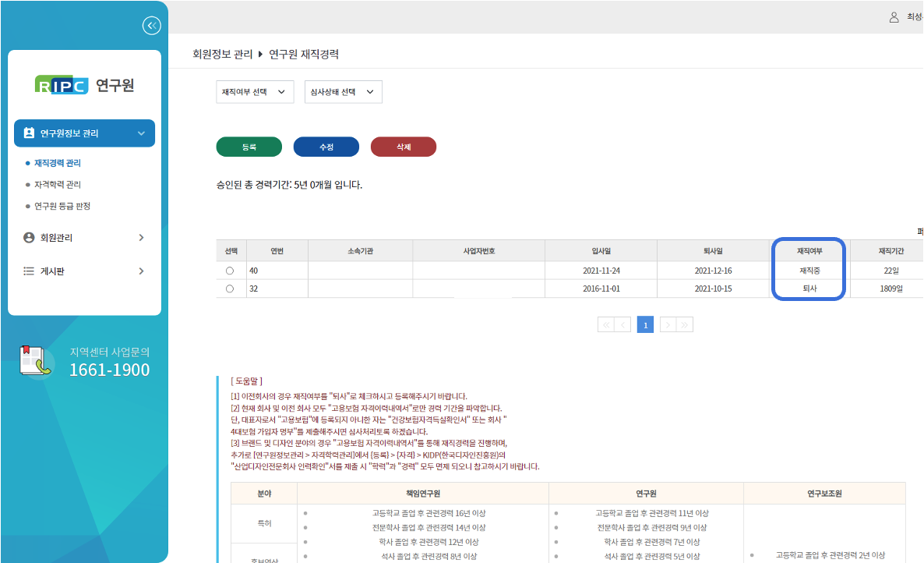The height and width of the screenshot is (563, 924).
Task: Click the phone inquiry icon in sidebar
Action: tap(36, 362)
